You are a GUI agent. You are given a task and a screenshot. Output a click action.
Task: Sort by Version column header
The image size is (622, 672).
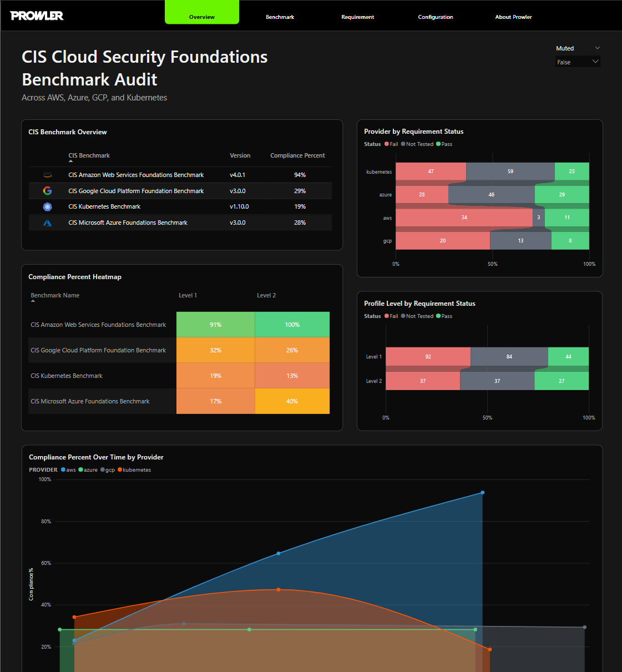tap(240, 155)
